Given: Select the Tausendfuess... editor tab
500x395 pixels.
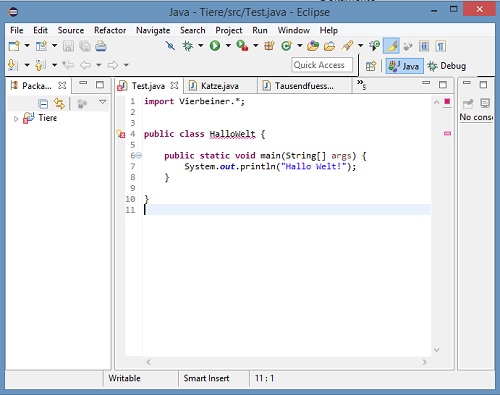Looking at the screenshot, I should [x=304, y=86].
